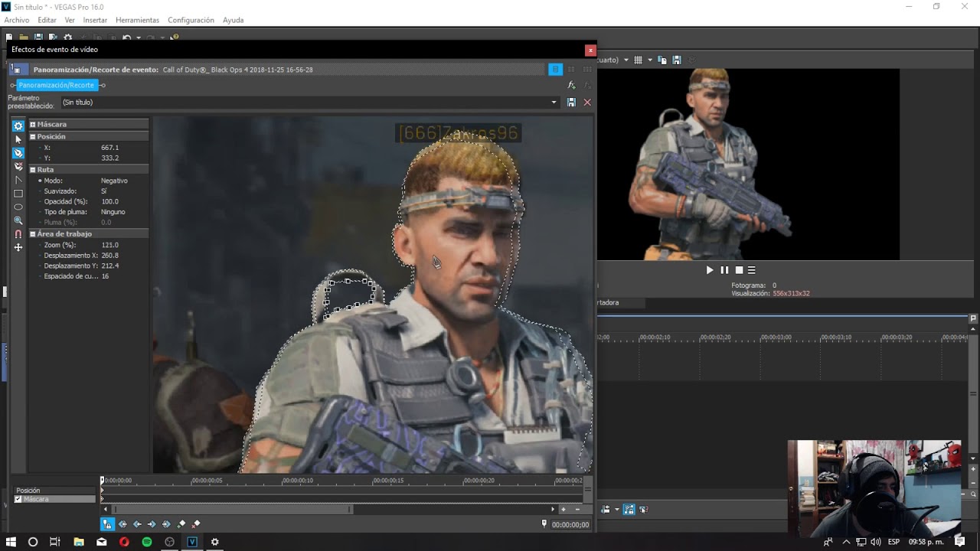Create a keyframe with the green diamond
980x551 pixels.
[x=181, y=524]
